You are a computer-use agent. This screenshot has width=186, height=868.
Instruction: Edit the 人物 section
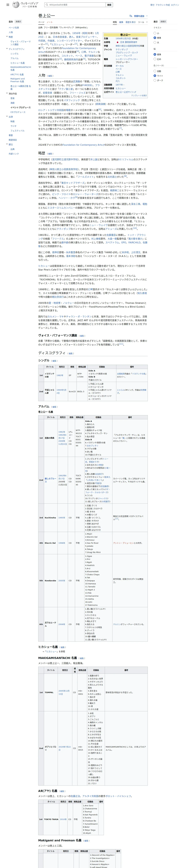point(50,76)
